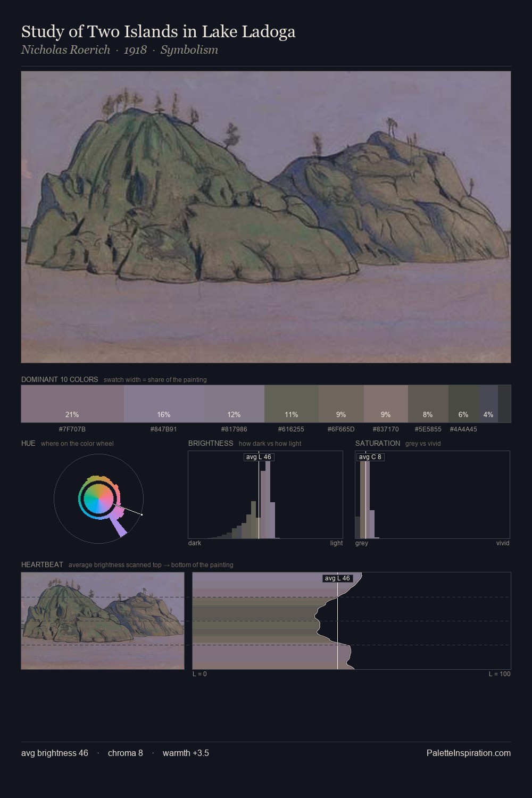Click the DOMINANT 10 COLORS heading

coord(60,379)
